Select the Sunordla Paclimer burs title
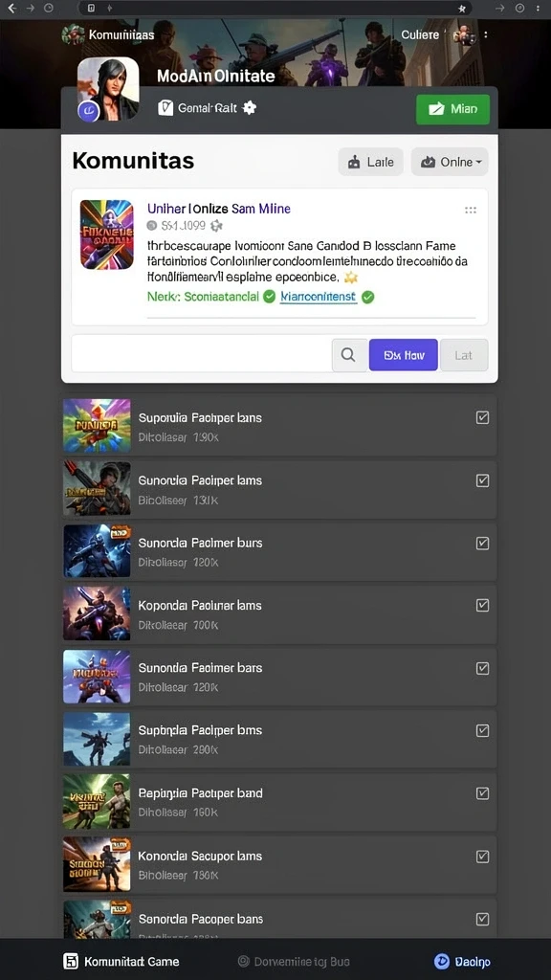This screenshot has width=551, height=980. tap(200, 544)
